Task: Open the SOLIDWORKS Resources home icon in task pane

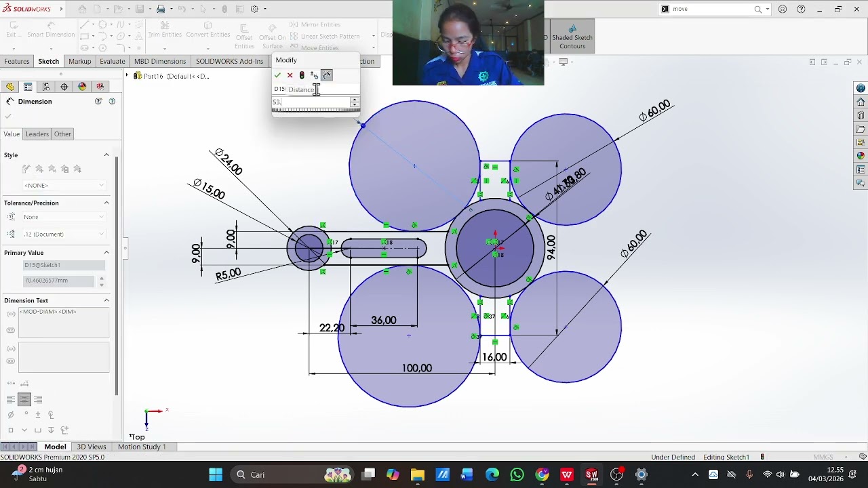Action: tap(861, 102)
